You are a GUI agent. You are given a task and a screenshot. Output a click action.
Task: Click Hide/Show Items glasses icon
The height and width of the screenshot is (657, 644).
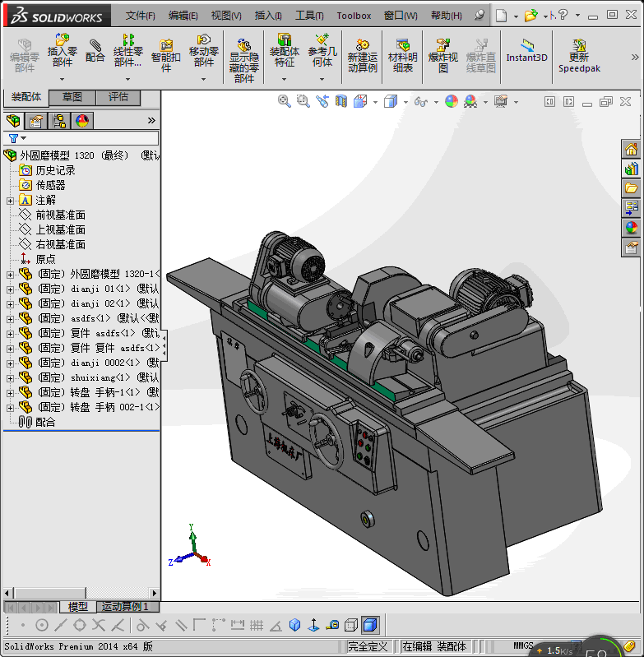pyautogui.click(x=420, y=101)
